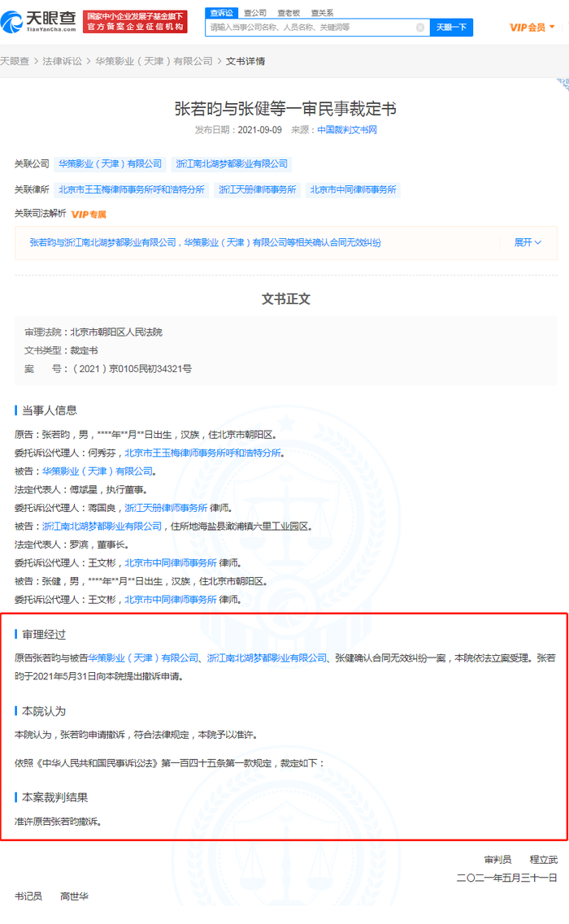Viewport: 569px width, 924px height.
Task: Open 浙江天册律师事务所 link beside 蒋国良
Action: 166,507
